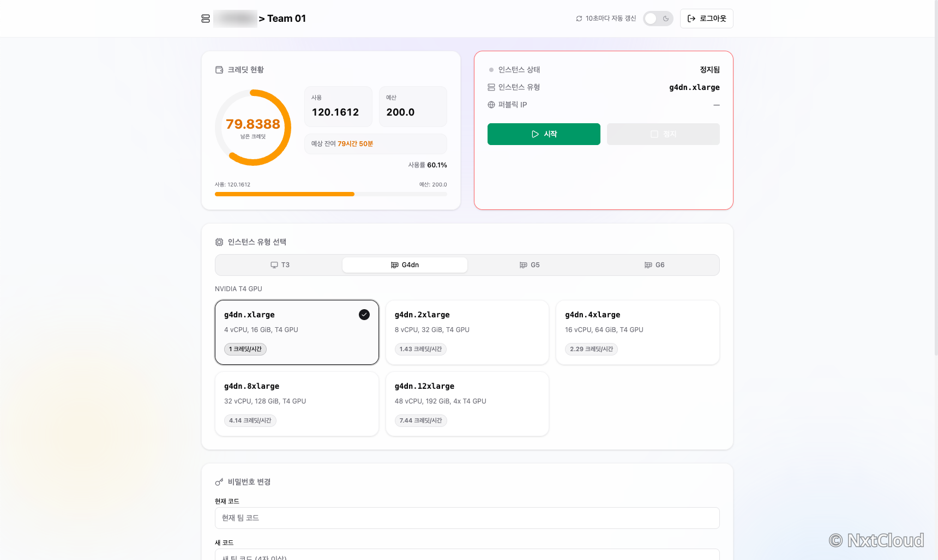Click the 정지됨 status text
Screen dimensions: 938x560
709,70
